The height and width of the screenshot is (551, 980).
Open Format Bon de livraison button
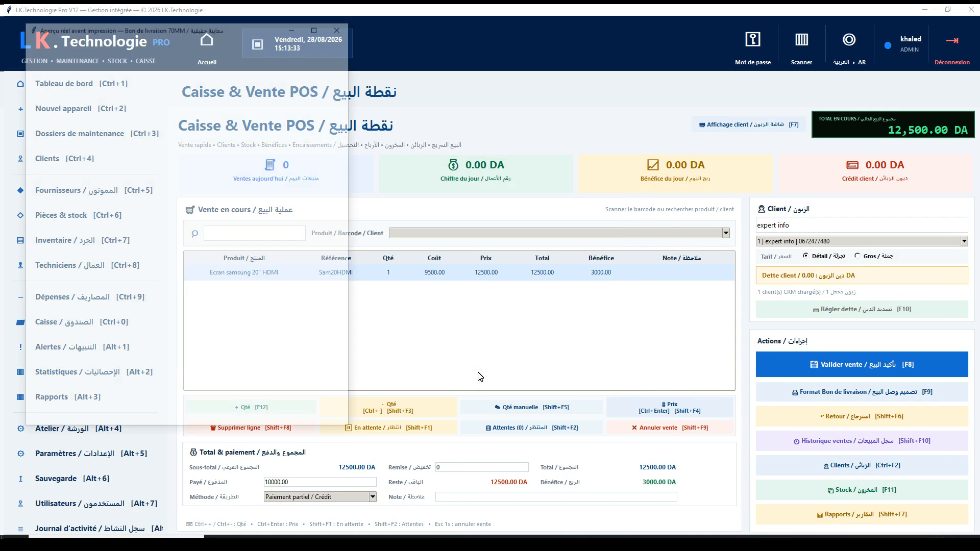[862, 392]
